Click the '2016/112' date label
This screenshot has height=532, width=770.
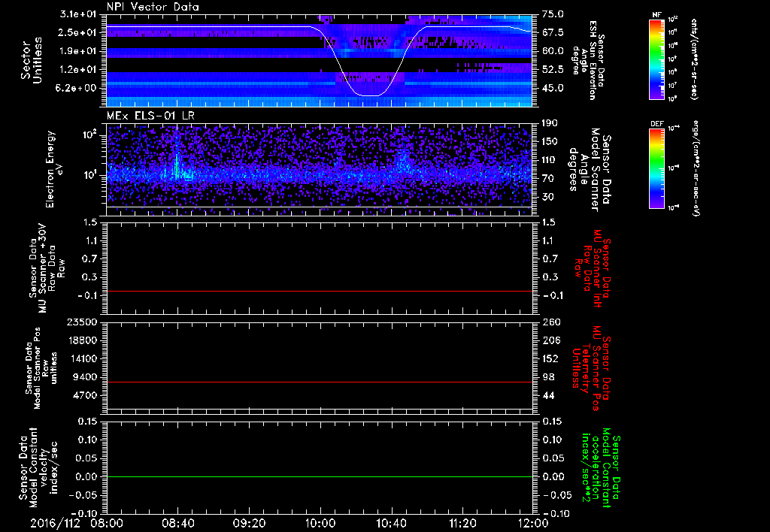pos(55,523)
